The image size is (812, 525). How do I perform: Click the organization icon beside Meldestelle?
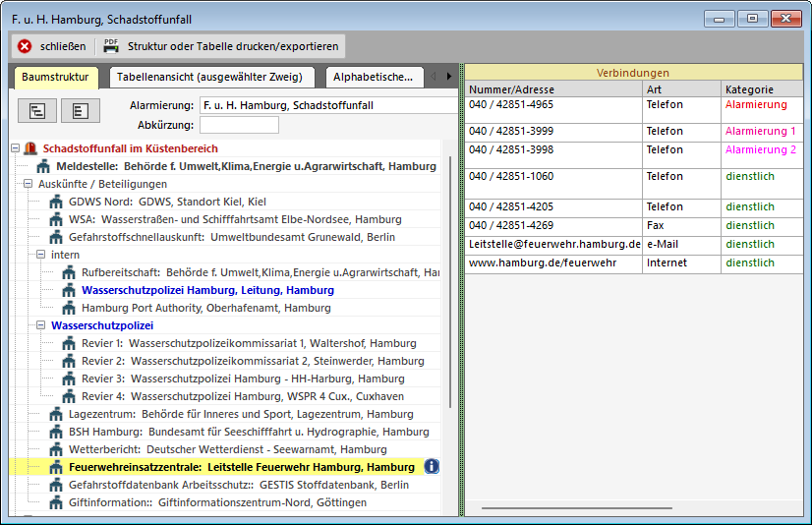coord(43,166)
